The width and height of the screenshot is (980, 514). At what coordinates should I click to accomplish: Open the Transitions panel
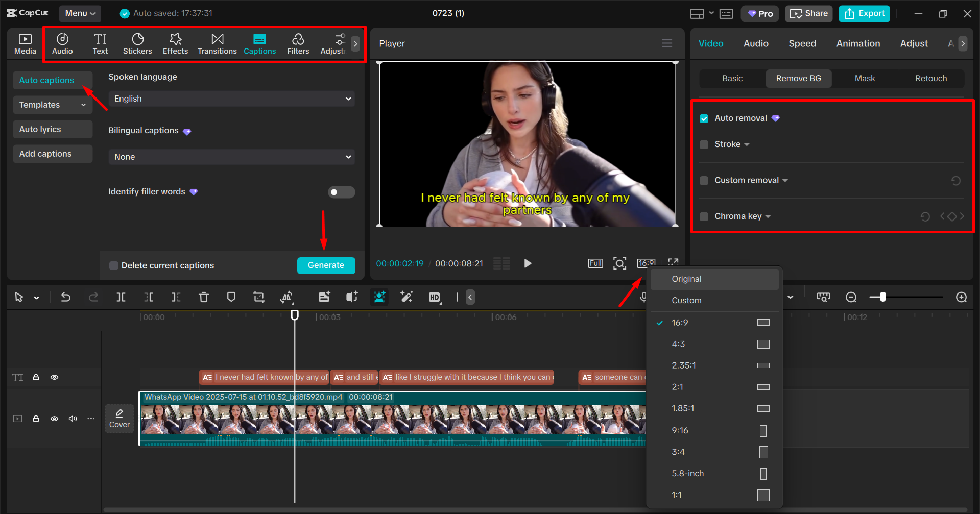(x=217, y=43)
